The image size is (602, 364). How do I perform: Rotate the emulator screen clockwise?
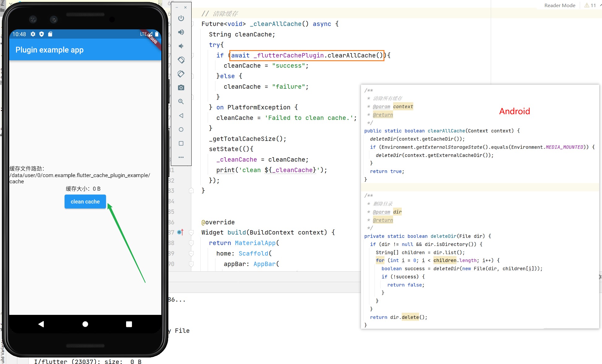point(181,74)
